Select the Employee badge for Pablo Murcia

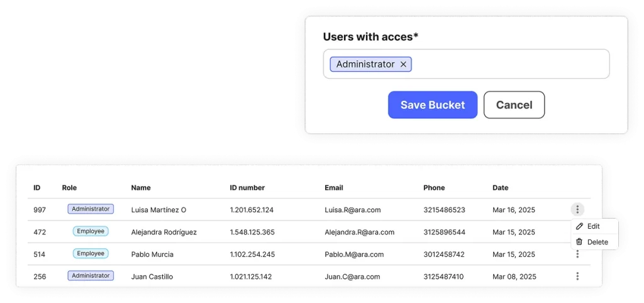point(91,253)
